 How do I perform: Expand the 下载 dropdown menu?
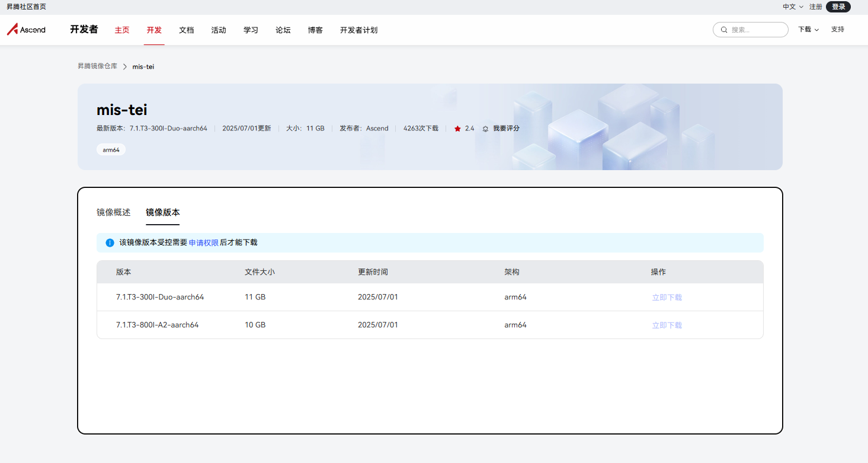click(809, 30)
